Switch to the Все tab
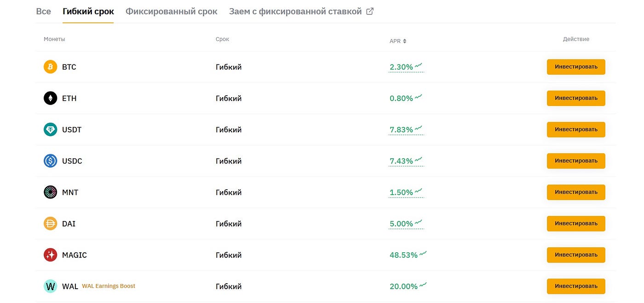Image resolution: width=644 pixels, height=303 pixels. (x=43, y=11)
